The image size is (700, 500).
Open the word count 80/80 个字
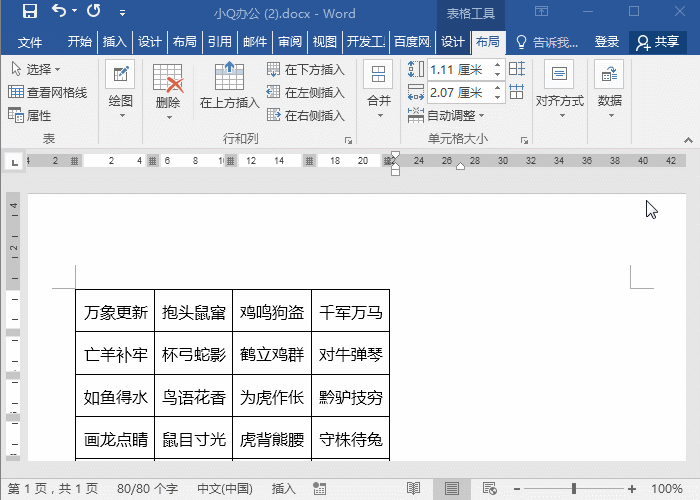tap(147, 489)
